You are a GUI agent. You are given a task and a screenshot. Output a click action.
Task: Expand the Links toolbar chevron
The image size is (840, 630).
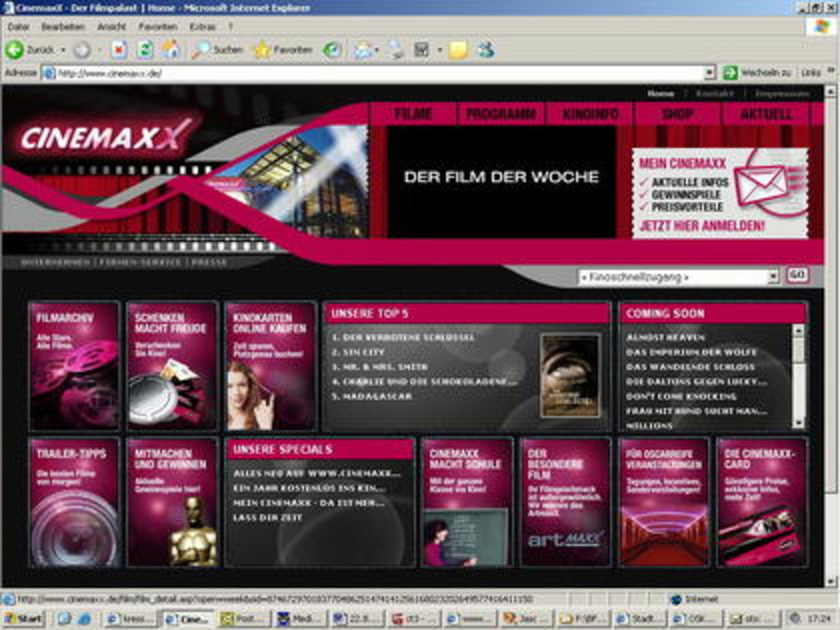831,70
